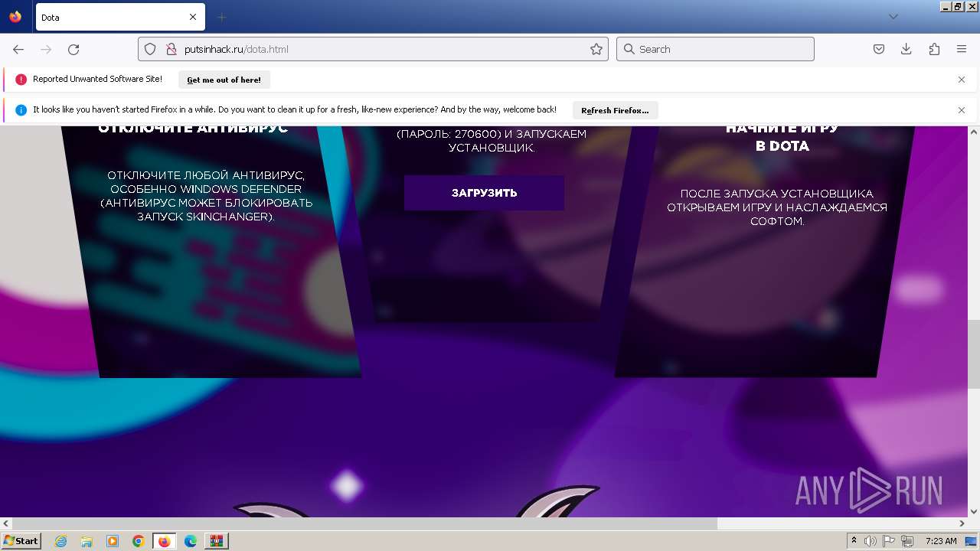
Task: Click Get me out of here!
Action: 224,80
